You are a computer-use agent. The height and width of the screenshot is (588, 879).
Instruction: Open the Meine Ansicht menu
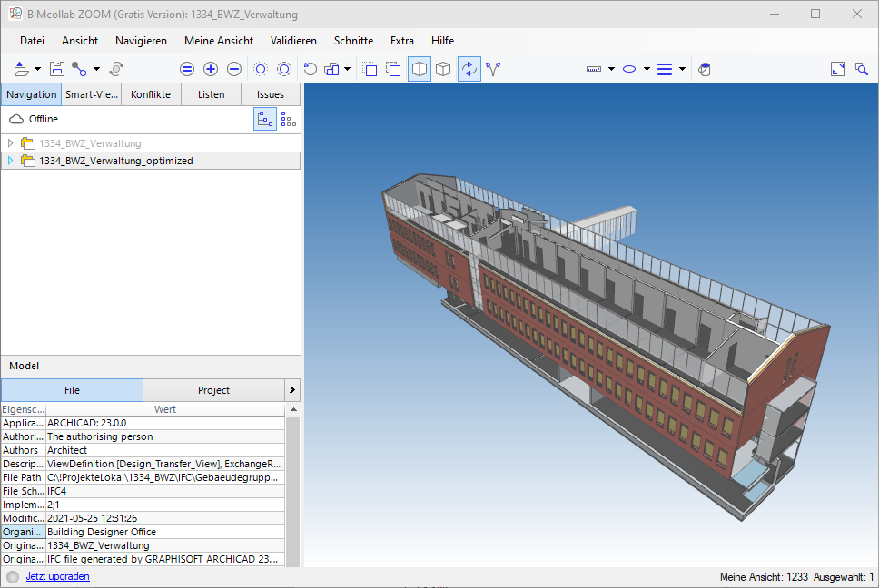pos(219,41)
